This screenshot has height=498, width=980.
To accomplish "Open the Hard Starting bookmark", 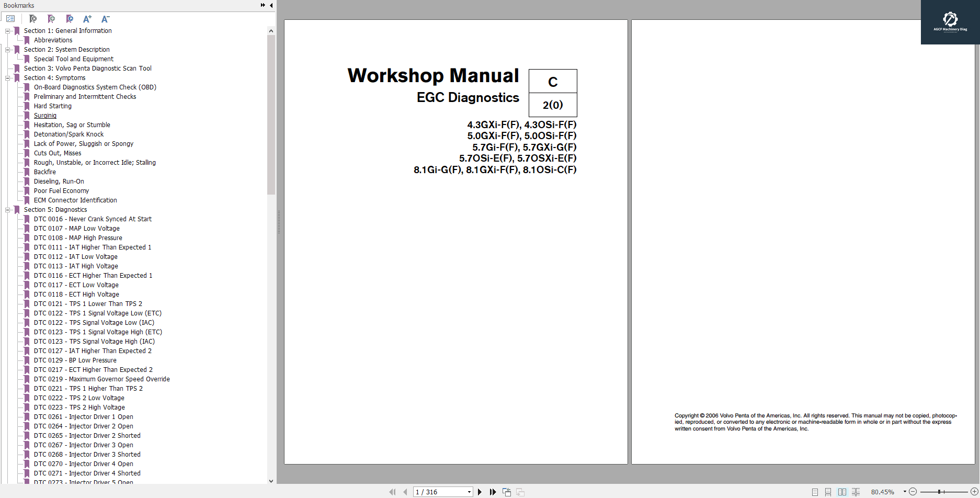I will pos(53,106).
